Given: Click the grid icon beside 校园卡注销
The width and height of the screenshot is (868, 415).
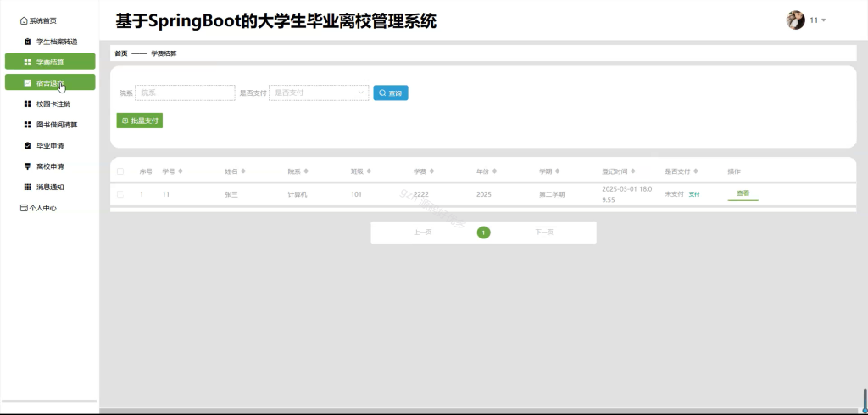Looking at the screenshot, I should tap(28, 104).
